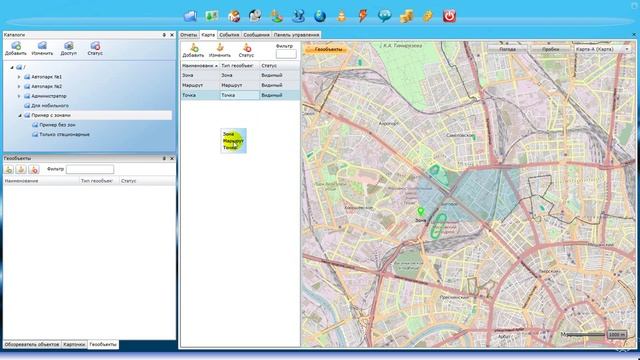Click status geo-object icon in lower Геообъекты panel

[34, 169]
